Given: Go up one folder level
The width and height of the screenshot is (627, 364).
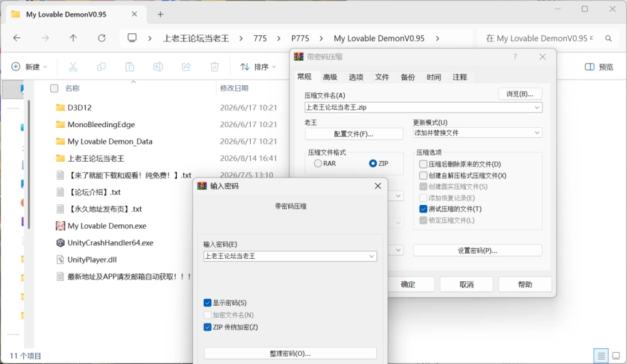Looking at the screenshot, I should pos(73,38).
